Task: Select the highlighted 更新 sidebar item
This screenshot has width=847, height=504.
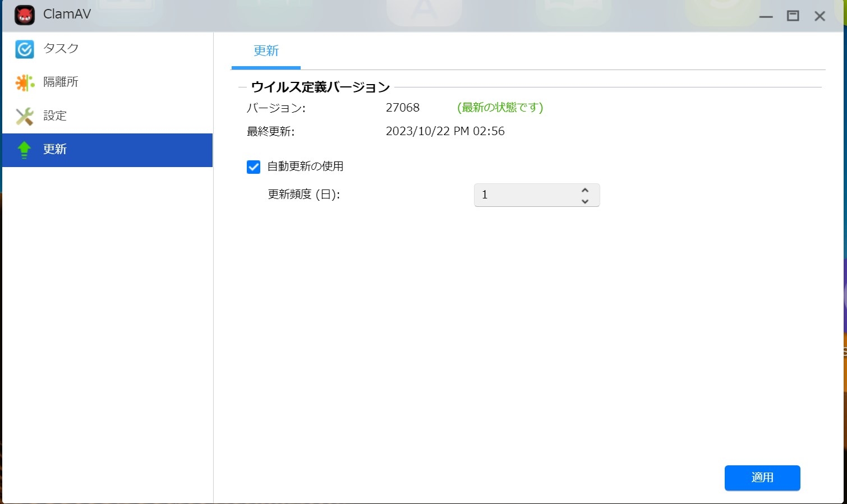Action: point(107,150)
